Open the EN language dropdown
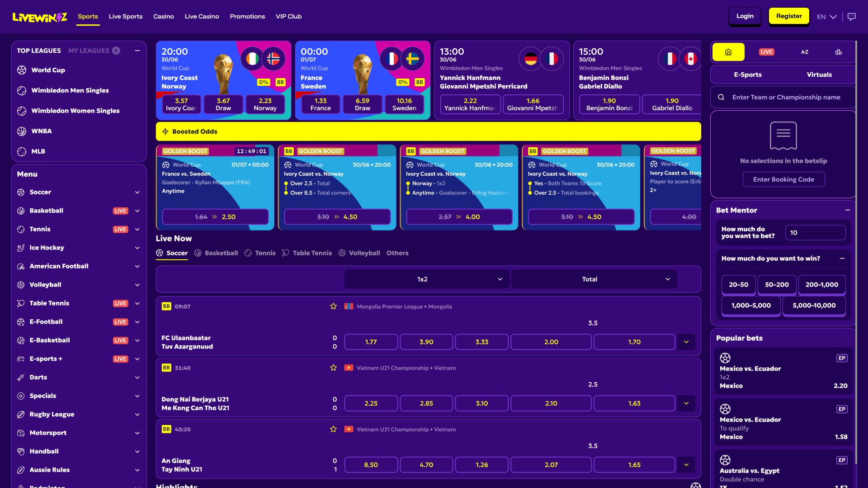The width and height of the screenshot is (868, 488). click(x=827, y=17)
